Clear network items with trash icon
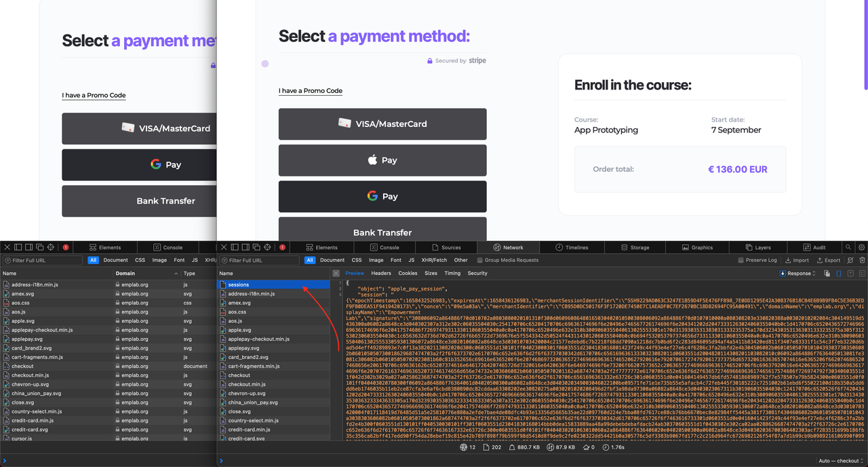 (x=863, y=260)
